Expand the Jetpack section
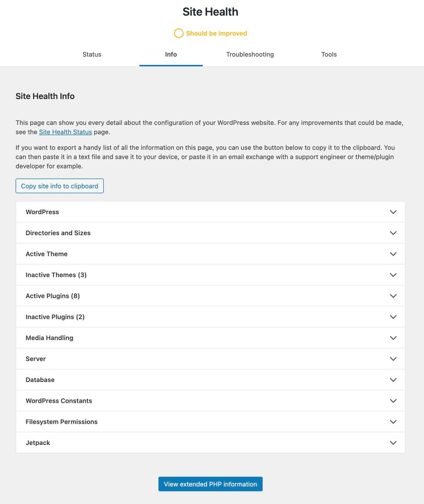Image resolution: width=424 pixels, height=504 pixels. (210, 443)
